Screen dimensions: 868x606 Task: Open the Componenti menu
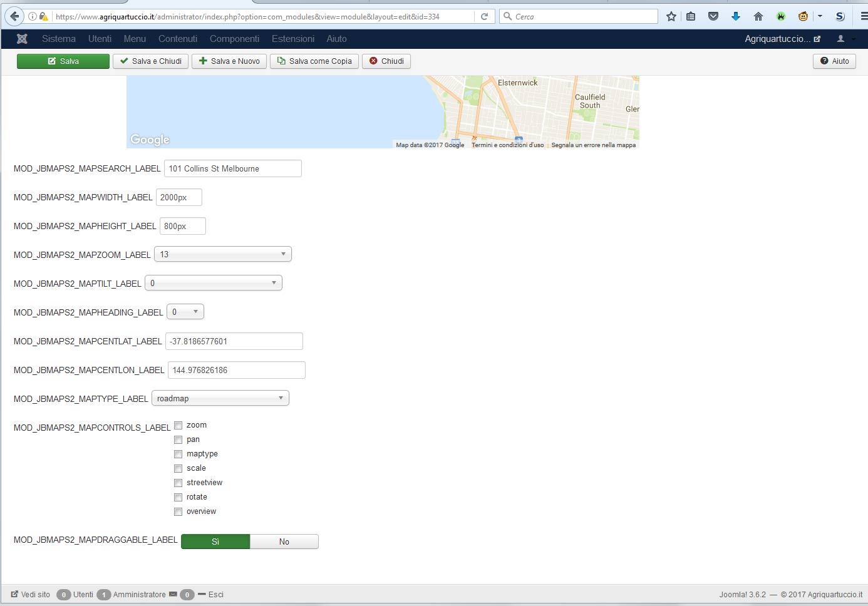click(x=234, y=39)
